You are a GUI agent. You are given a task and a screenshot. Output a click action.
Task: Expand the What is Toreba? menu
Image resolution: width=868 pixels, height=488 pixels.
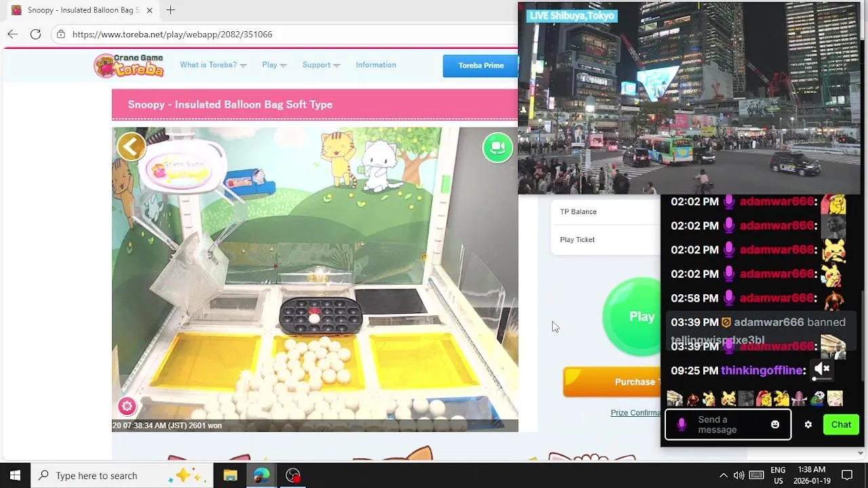(213, 65)
